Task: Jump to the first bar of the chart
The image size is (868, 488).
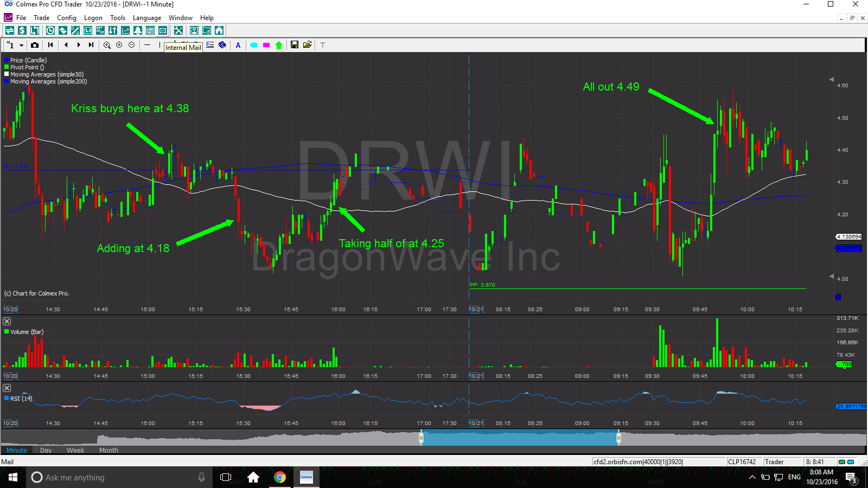Action: point(50,45)
